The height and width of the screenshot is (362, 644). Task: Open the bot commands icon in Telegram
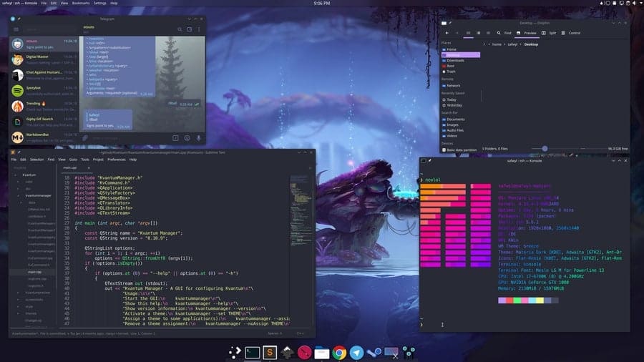click(x=175, y=138)
